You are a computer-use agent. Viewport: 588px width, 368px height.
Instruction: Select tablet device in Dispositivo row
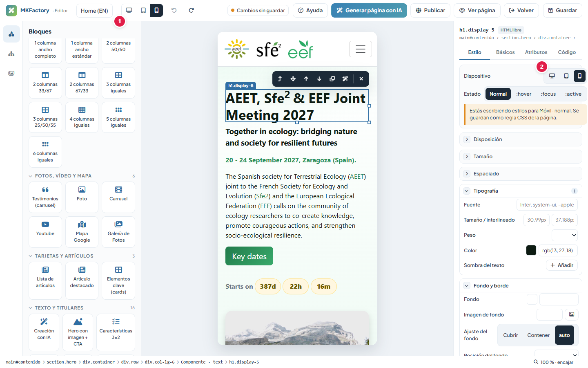[566, 76]
